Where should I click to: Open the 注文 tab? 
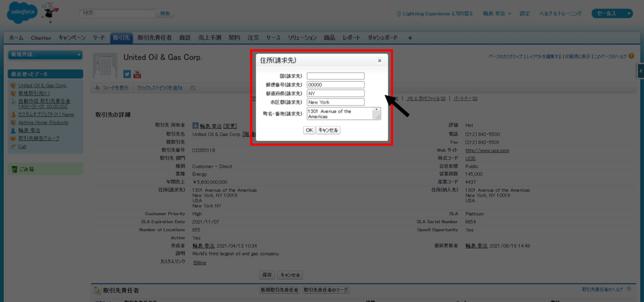coord(253,38)
